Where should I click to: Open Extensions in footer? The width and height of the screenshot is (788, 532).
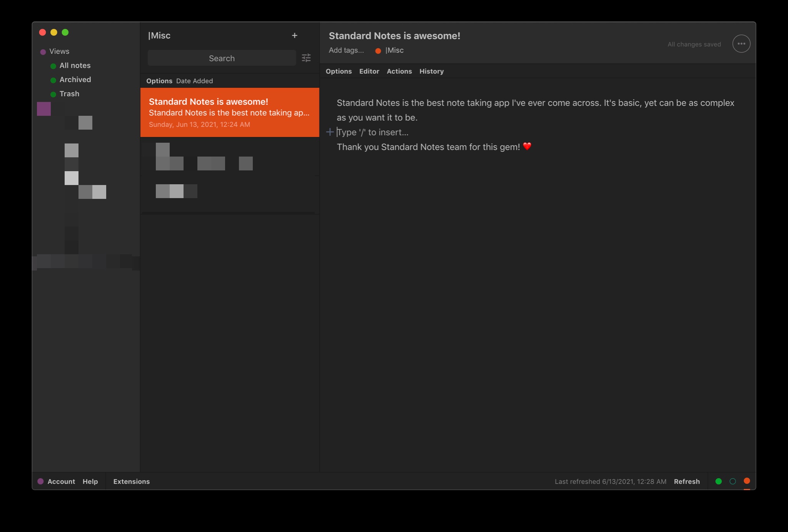click(131, 481)
